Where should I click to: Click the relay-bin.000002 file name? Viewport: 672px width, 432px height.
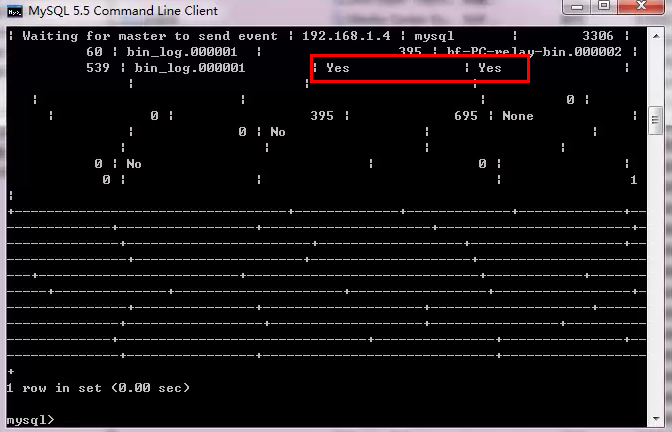534,52
